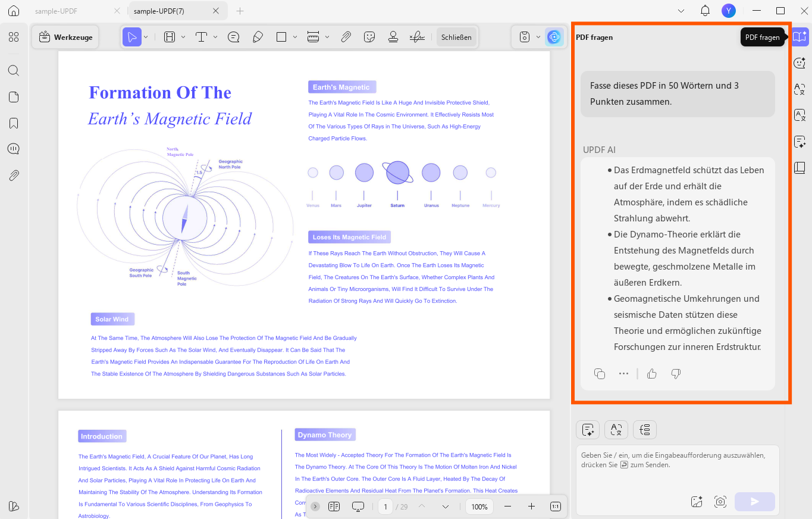Collapse the bottom page toolbar
Viewport: 812px width, 519px height.
pos(315,507)
